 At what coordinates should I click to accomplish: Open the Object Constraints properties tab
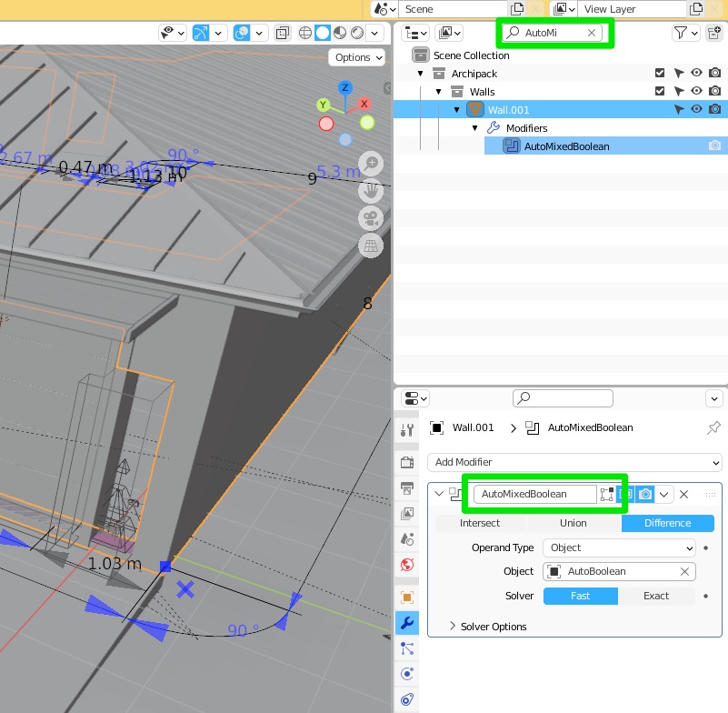(407, 699)
